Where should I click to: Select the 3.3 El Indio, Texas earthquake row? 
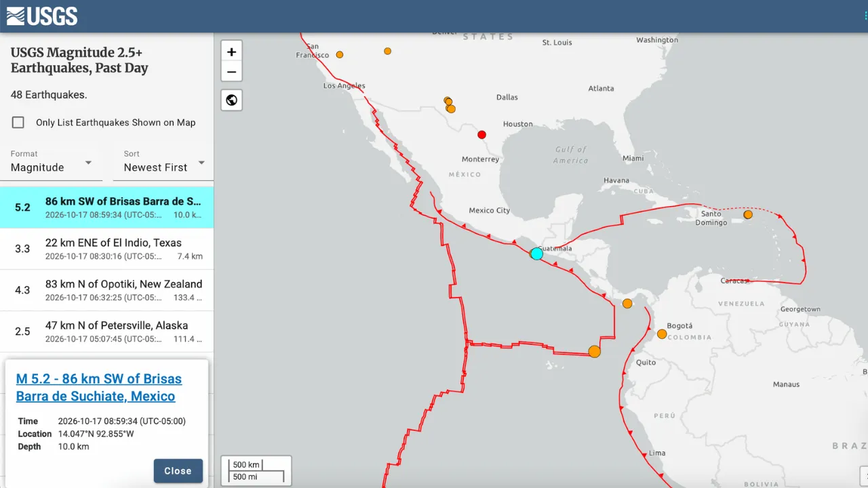[106, 249]
